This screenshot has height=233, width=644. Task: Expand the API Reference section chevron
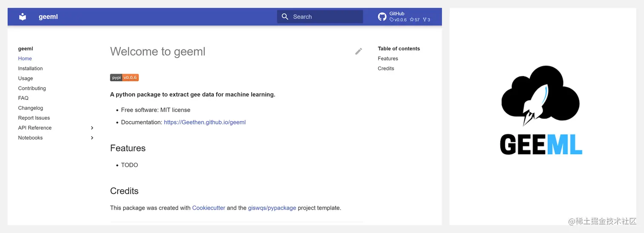92,128
